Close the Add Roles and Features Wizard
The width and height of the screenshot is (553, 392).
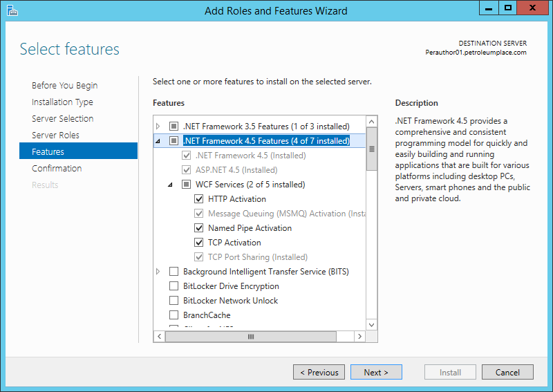click(x=534, y=8)
